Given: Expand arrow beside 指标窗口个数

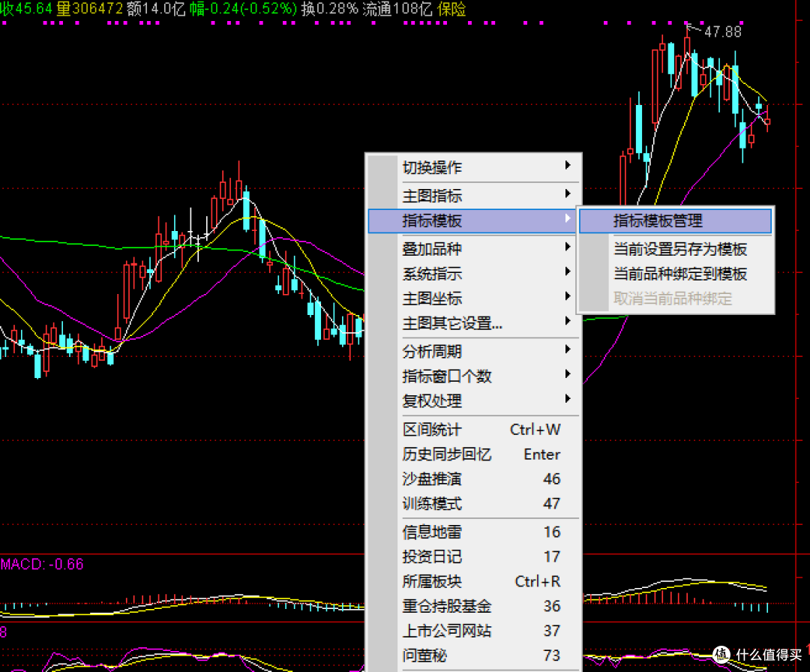Looking at the screenshot, I should tap(567, 374).
